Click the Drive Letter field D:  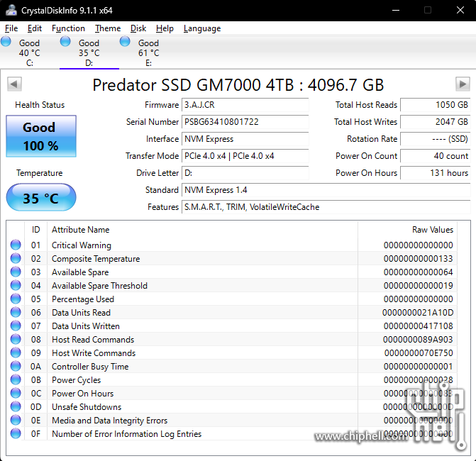[x=245, y=173]
